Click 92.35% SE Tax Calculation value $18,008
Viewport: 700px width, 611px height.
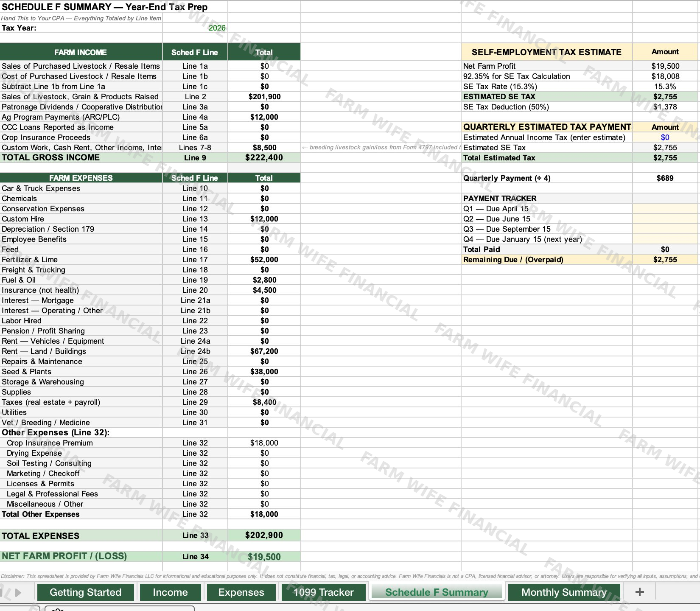[x=665, y=76]
